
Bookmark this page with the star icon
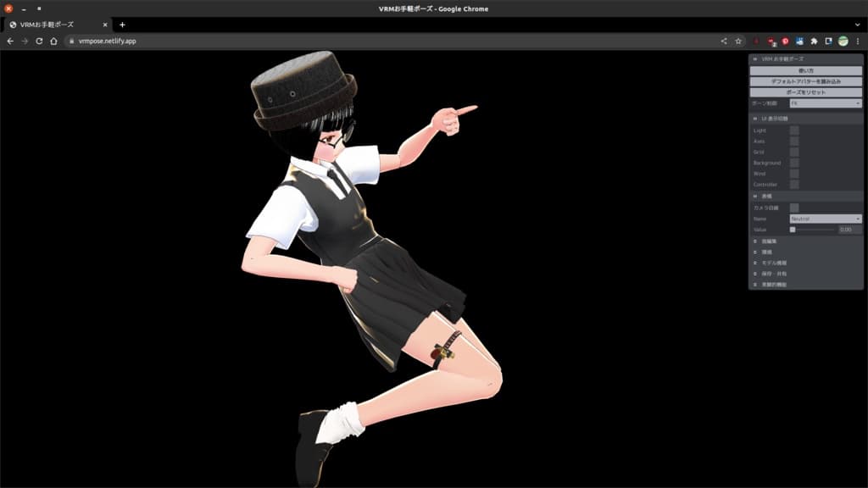738,41
